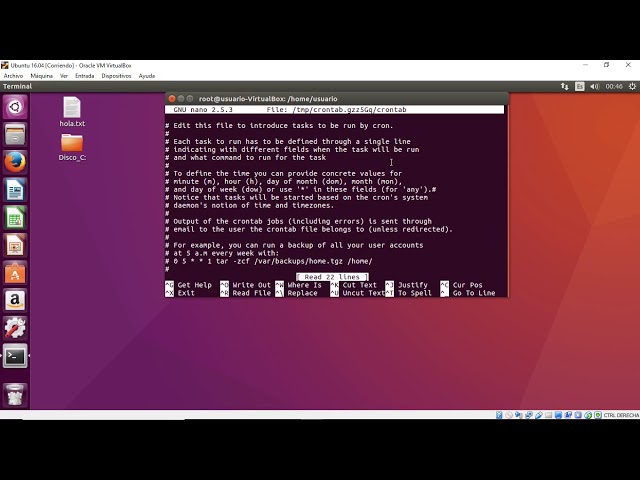
Task: Open the Ubuntu Dash search launcher icon
Action: [15, 107]
